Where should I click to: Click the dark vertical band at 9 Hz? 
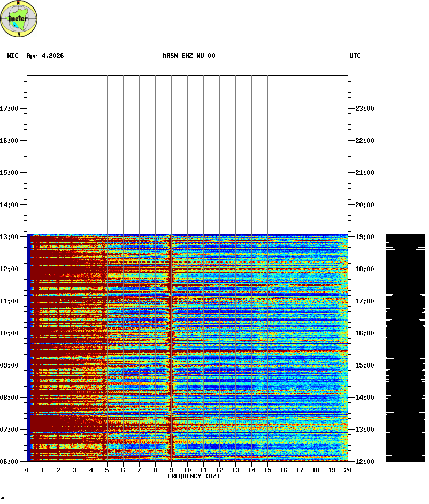point(171,348)
